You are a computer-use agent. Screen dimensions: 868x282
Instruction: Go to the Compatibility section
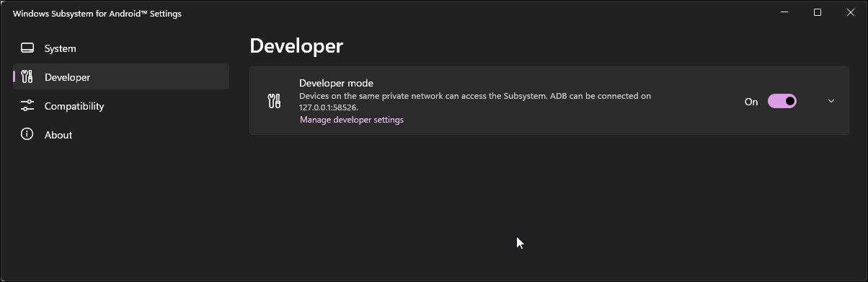pos(121,106)
